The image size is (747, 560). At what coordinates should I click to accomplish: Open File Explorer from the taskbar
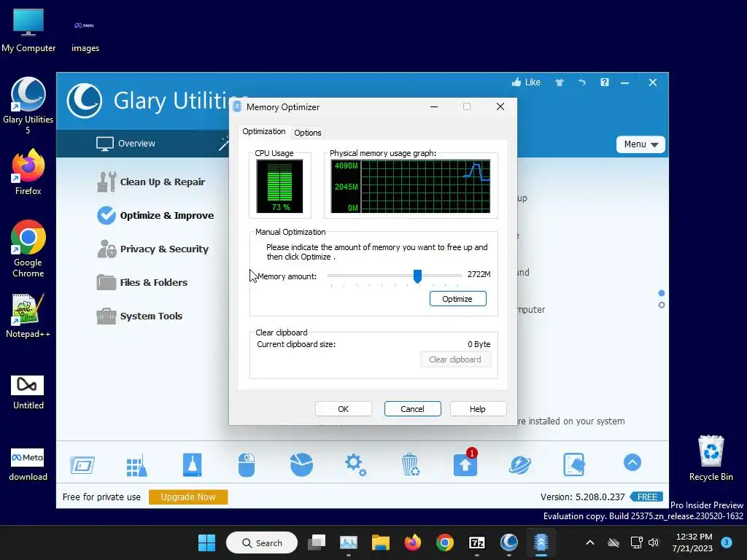click(x=381, y=542)
